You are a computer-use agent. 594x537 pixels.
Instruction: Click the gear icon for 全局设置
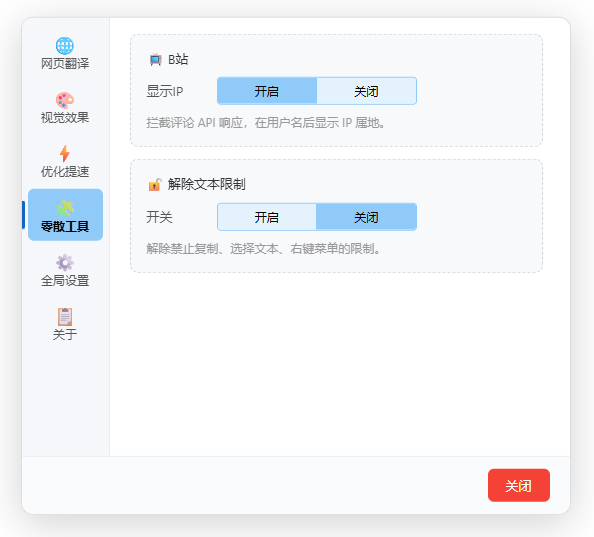click(x=65, y=262)
